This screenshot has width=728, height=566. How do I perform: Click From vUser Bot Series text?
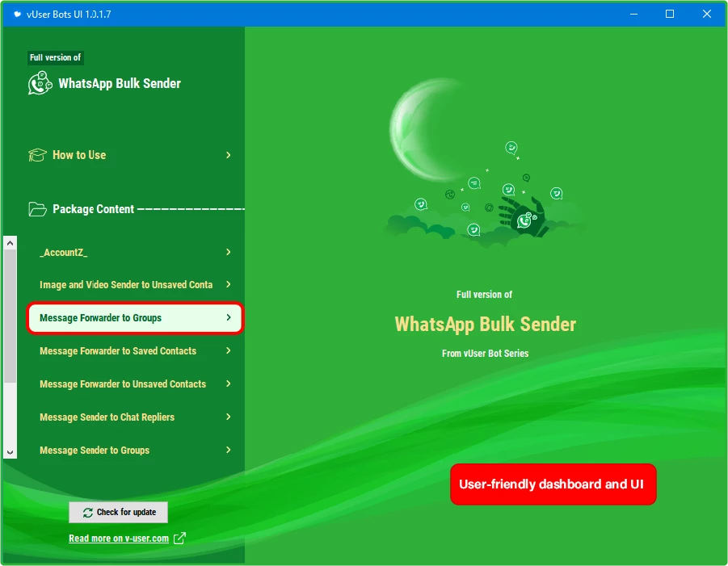[485, 354]
